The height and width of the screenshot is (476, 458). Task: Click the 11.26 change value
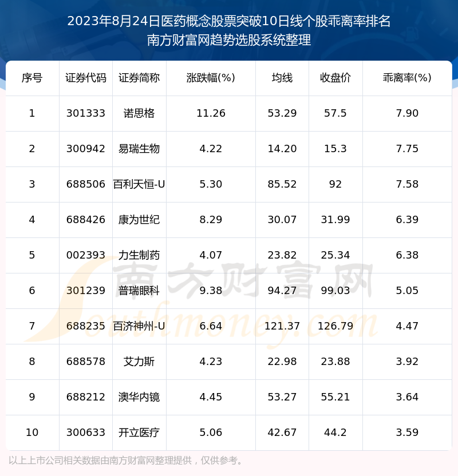(211, 113)
